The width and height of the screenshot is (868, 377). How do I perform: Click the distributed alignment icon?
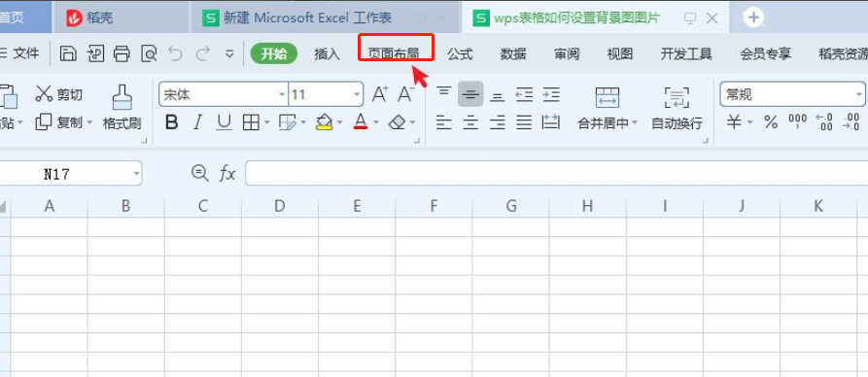tap(551, 122)
